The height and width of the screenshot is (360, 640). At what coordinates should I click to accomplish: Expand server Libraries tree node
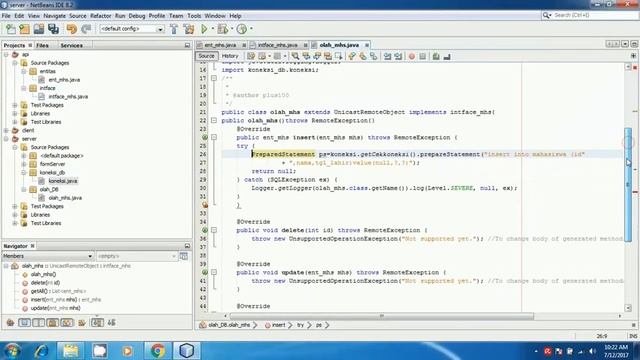click(x=15, y=215)
